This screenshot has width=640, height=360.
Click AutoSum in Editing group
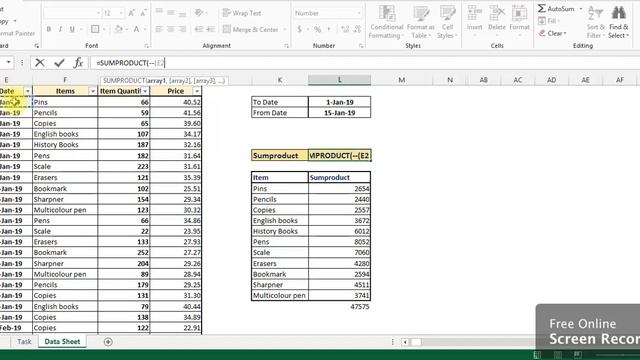pos(556,9)
